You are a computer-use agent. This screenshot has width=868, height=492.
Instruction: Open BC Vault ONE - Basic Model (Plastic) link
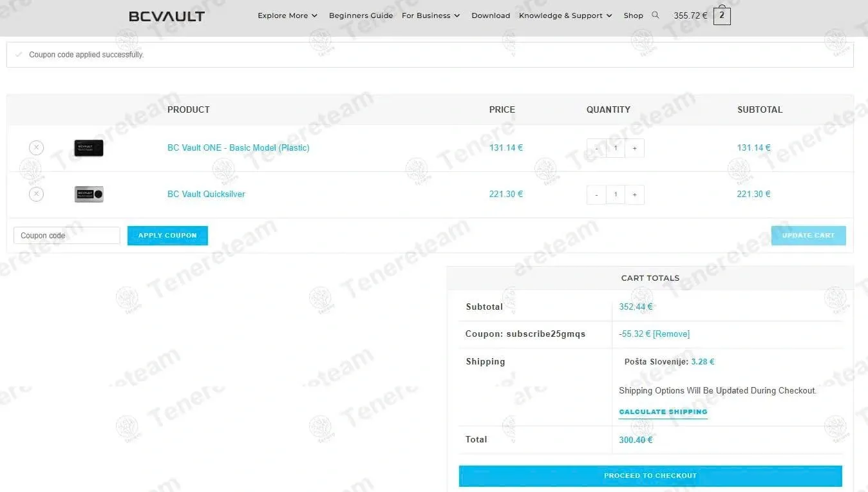[x=238, y=147]
